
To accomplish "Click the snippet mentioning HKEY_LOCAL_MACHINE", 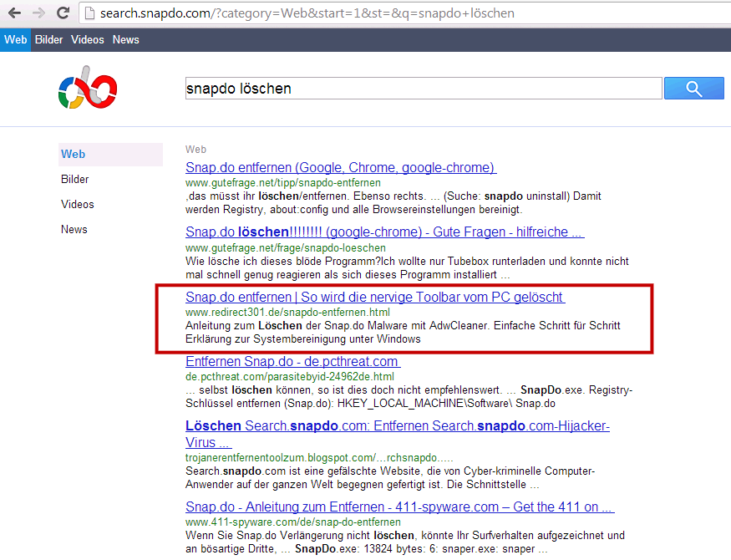I will (x=409, y=396).
